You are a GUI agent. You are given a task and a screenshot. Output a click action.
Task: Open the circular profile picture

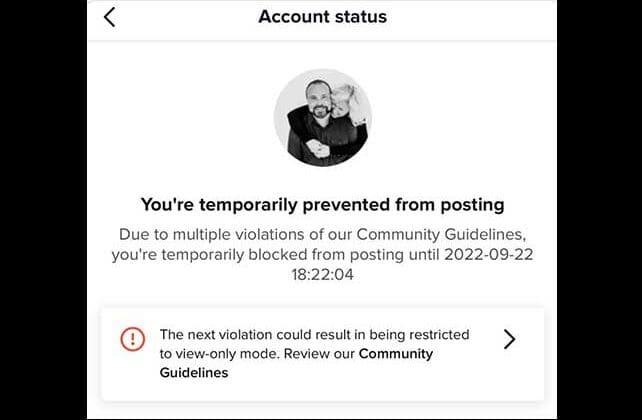tap(323, 118)
